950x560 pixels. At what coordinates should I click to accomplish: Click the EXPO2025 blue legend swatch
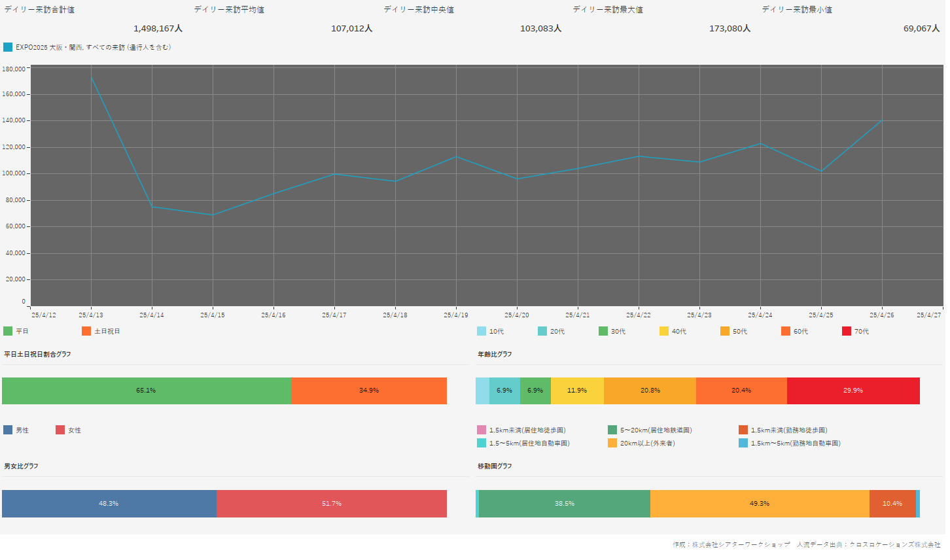tap(8, 47)
